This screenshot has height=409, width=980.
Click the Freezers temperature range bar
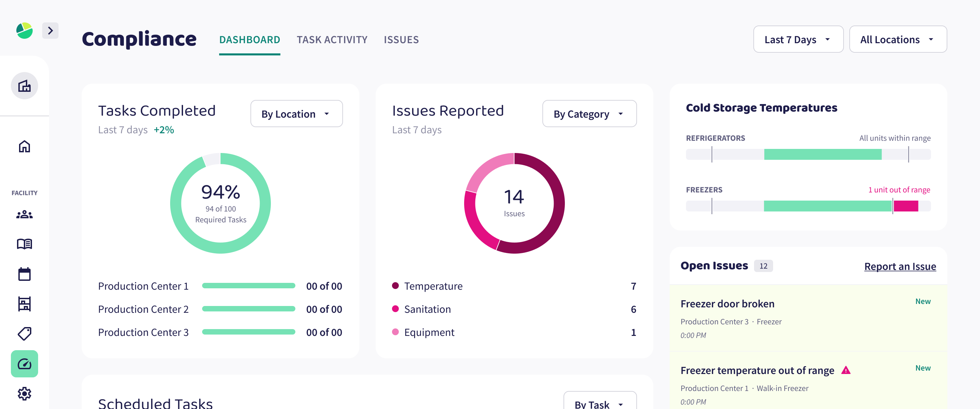point(808,206)
